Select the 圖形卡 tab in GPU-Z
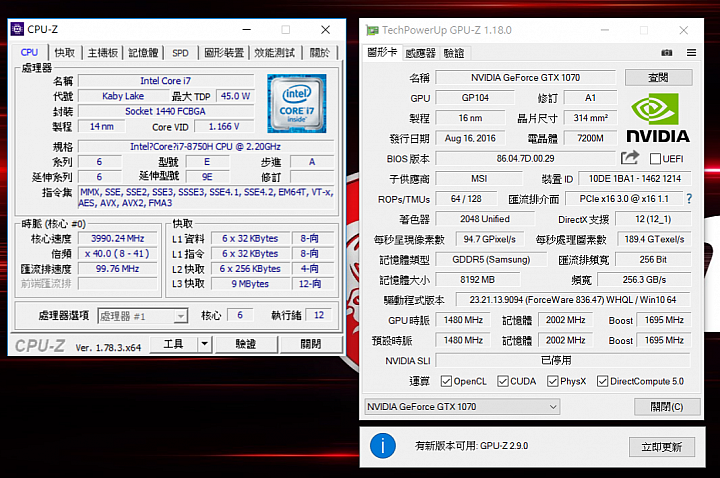Image resolution: width=720 pixels, height=478 pixels. click(x=382, y=52)
